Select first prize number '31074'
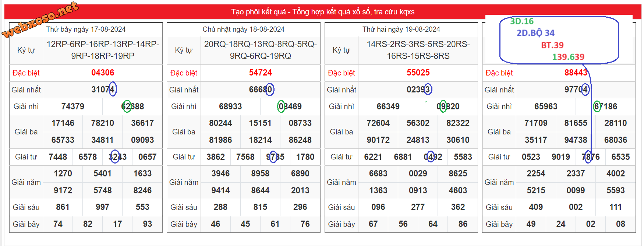 (103, 89)
